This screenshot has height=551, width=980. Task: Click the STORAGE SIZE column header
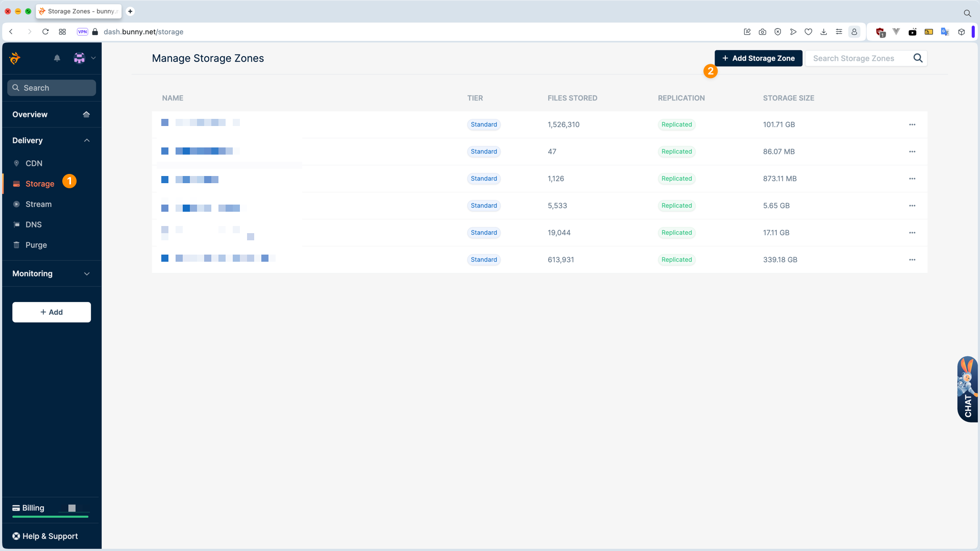pyautogui.click(x=789, y=98)
